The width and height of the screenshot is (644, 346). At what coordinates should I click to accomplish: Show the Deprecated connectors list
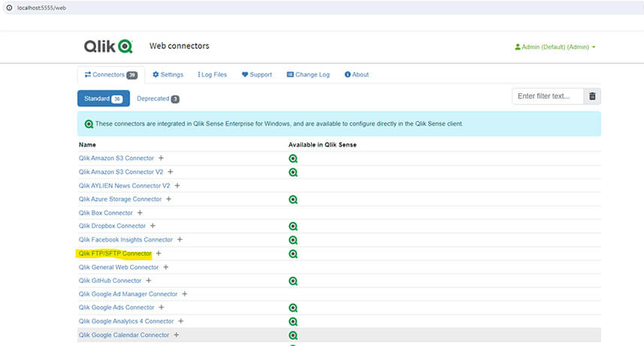tap(158, 99)
